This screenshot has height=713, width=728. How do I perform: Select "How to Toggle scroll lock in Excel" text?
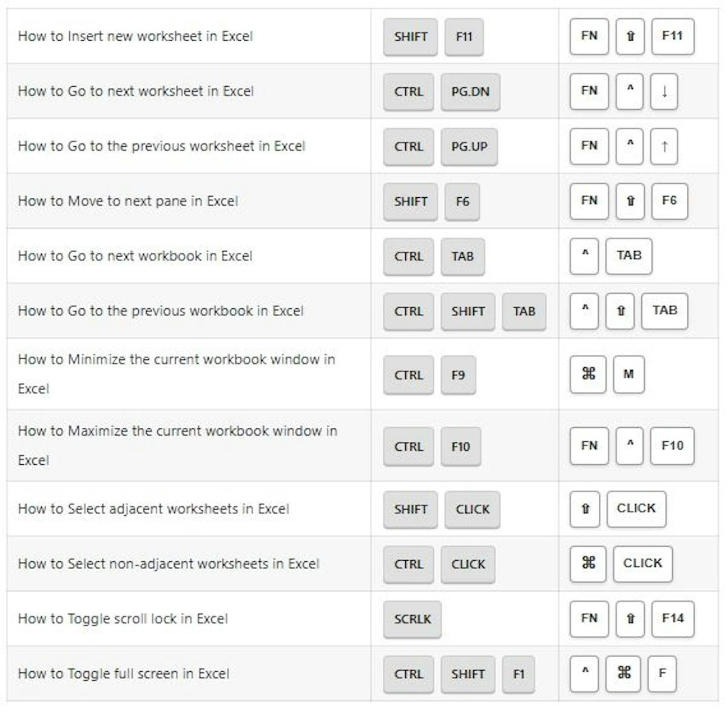pyautogui.click(x=123, y=619)
